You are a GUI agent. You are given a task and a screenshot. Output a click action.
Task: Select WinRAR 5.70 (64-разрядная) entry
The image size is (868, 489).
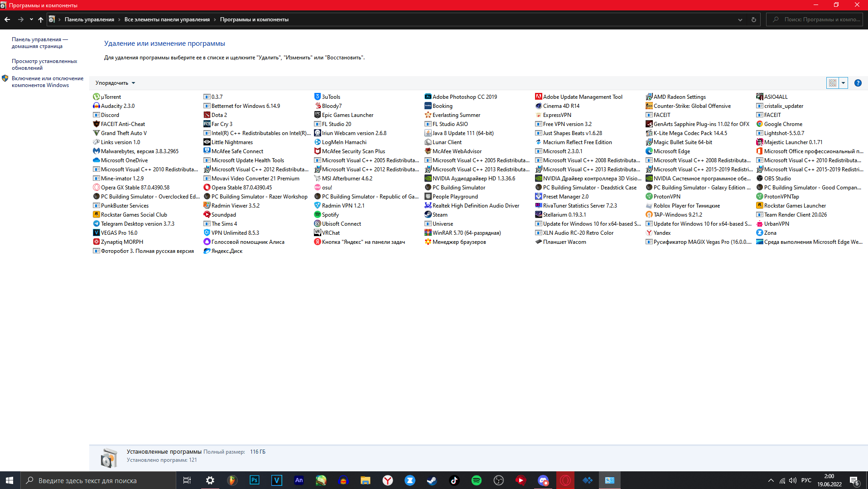[x=463, y=232]
